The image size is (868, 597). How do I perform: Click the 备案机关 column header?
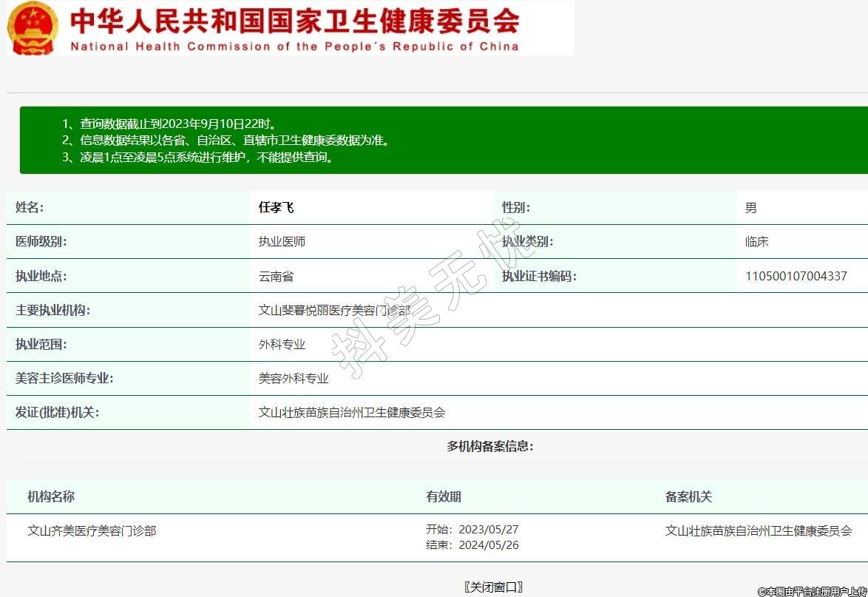pos(688,496)
